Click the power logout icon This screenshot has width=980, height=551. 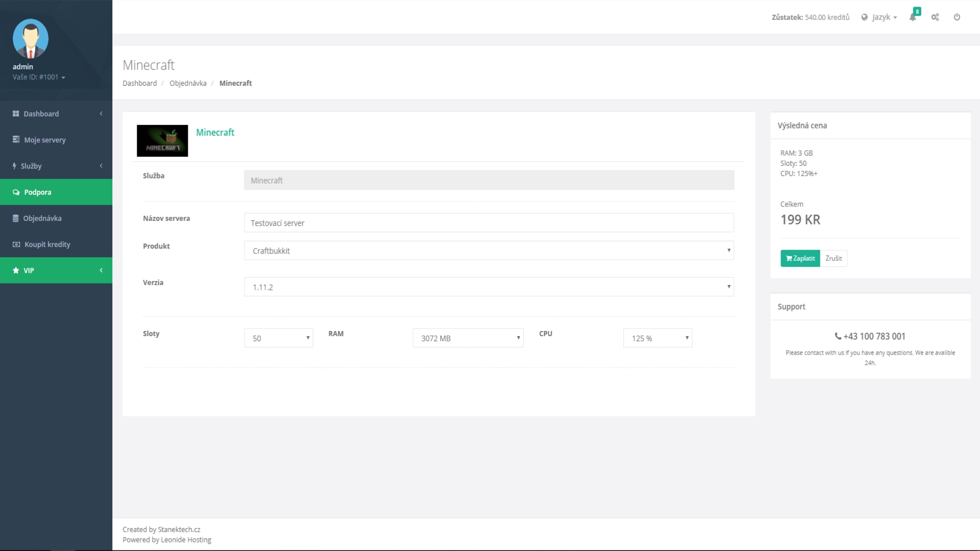click(x=957, y=17)
